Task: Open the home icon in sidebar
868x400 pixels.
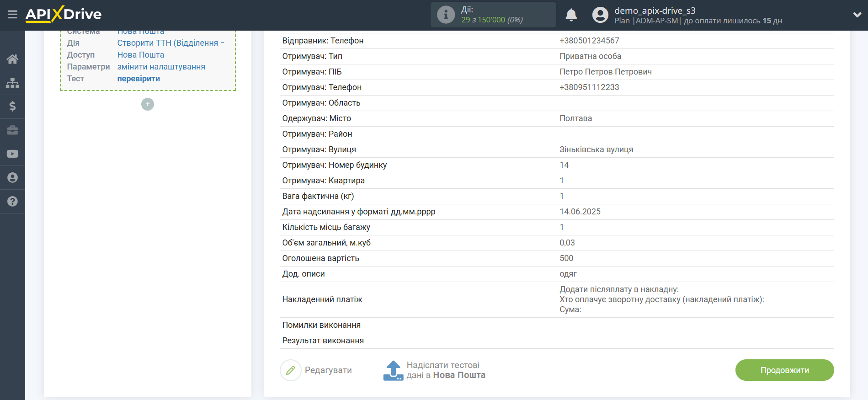Action: pos(12,59)
